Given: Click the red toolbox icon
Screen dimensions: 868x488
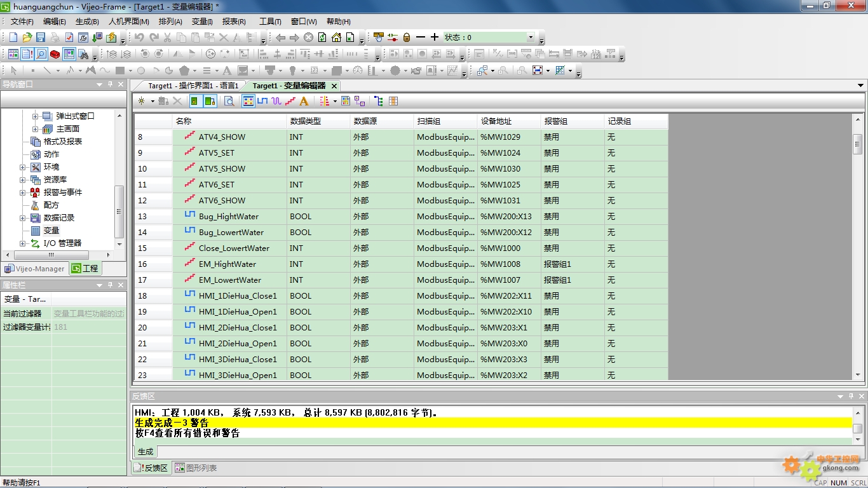Looking at the screenshot, I should 55,54.
